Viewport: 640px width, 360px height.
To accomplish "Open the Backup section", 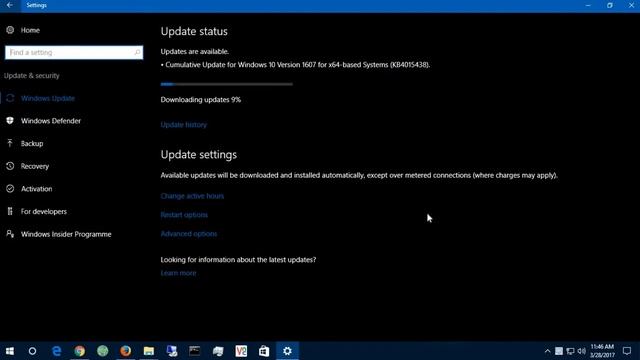I will coord(32,144).
